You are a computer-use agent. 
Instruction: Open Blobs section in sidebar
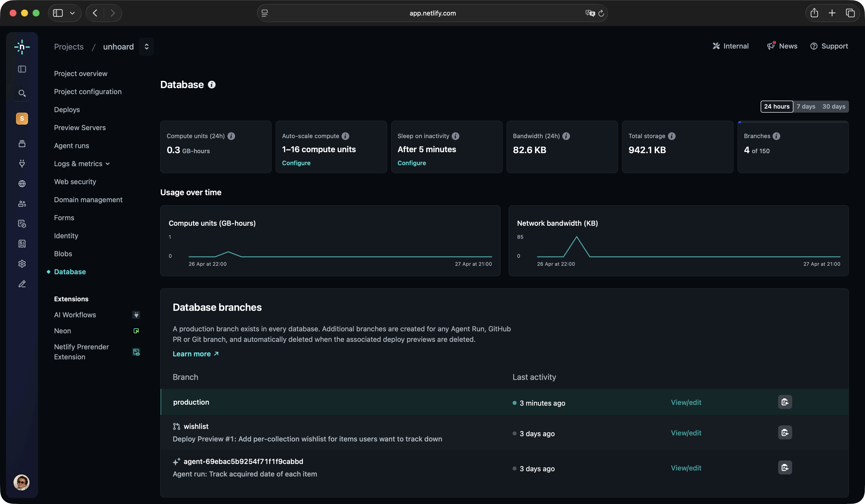pyautogui.click(x=63, y=254)
